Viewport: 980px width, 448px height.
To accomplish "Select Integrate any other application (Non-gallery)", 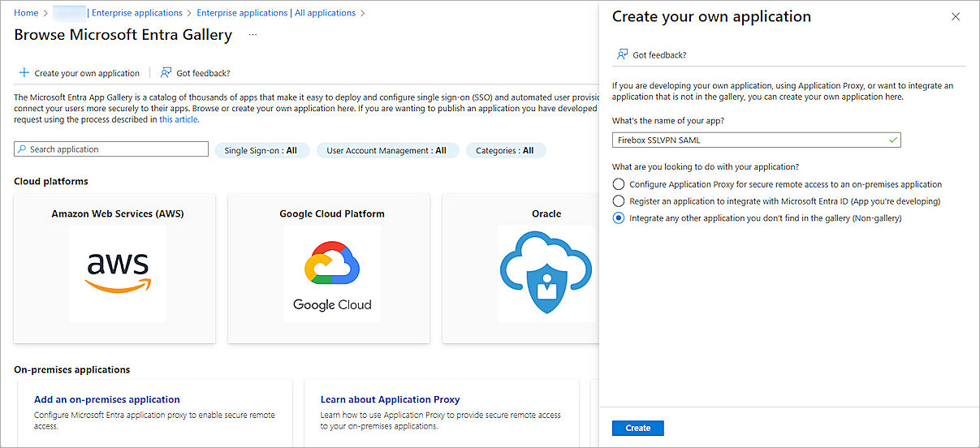I will click(x=620, y=218).
